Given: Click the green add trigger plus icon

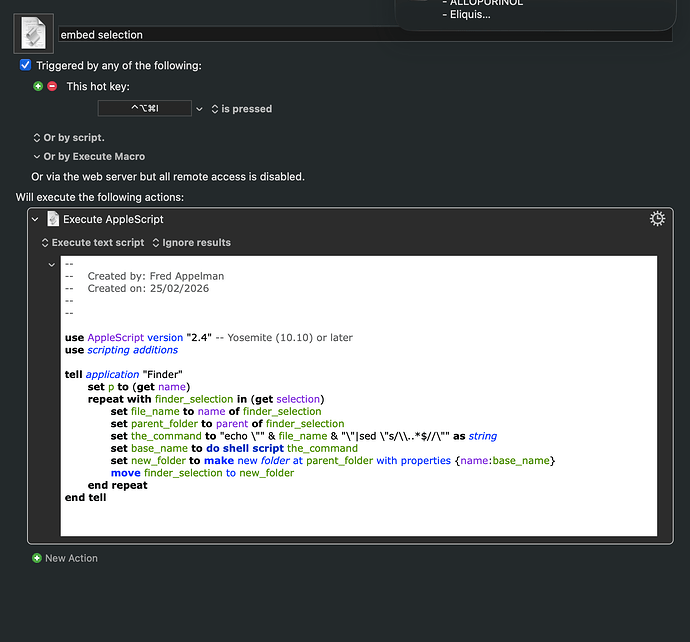Looking at the screenshot, I should [x=39, y=87].
